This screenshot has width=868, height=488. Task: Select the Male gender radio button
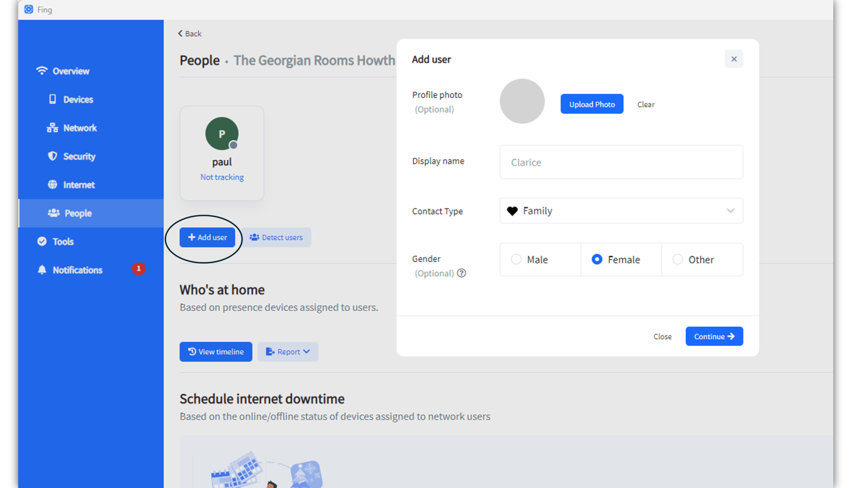(516, 259)
